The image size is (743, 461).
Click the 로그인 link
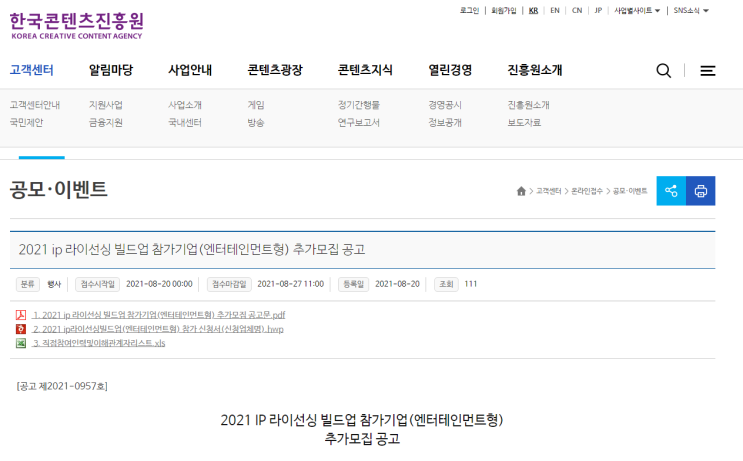[x=470, y=10]
